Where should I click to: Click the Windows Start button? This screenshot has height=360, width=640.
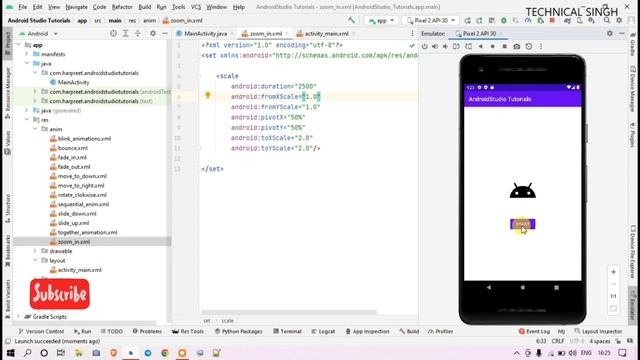point(10,353)
